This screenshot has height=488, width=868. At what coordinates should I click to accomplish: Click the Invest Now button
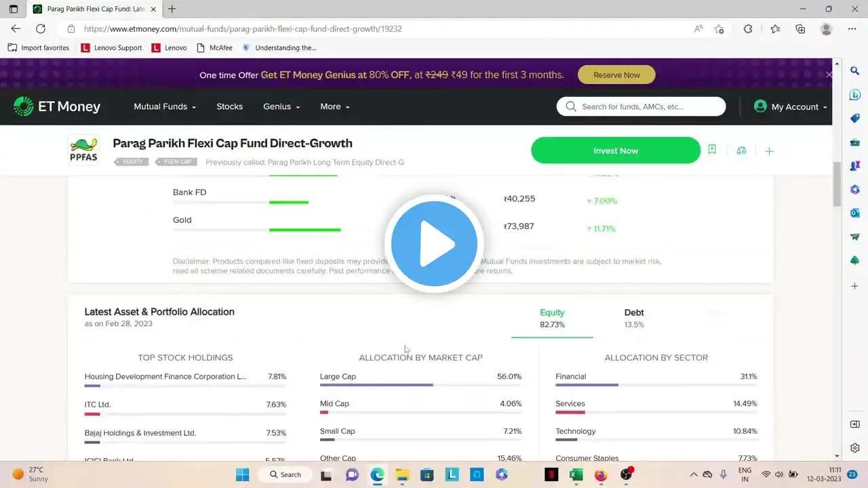coord(615,150)
